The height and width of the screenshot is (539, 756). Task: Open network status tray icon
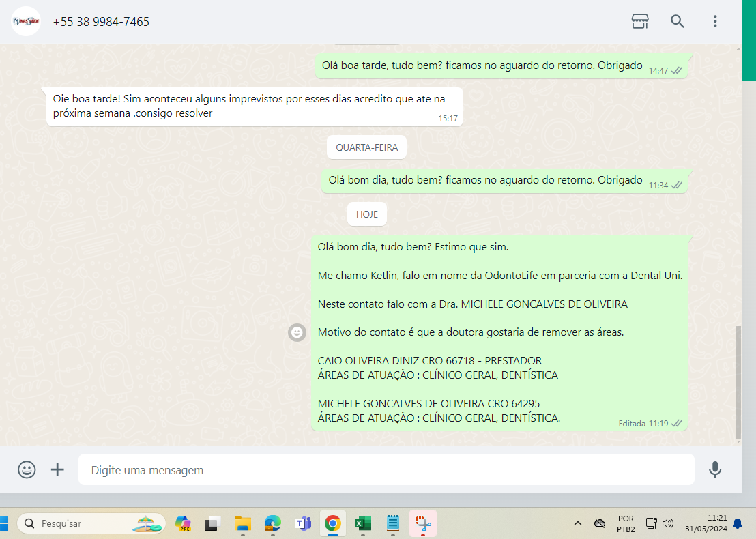coord(652,523)
